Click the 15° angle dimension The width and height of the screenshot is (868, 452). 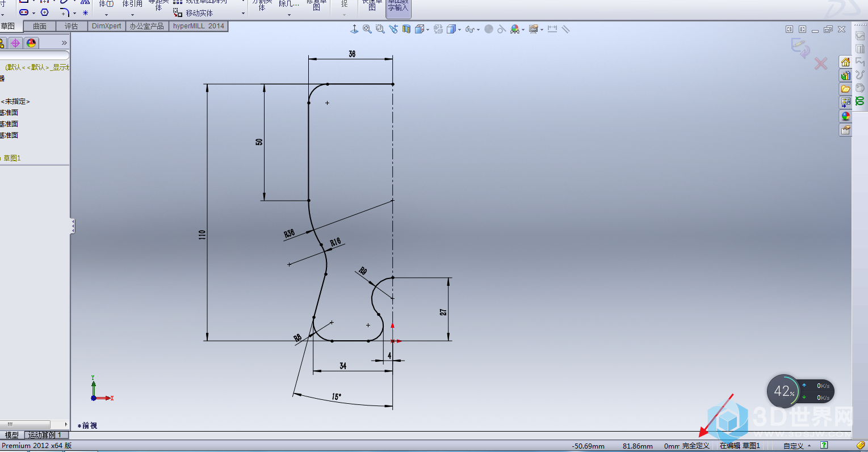coord(337,396)
